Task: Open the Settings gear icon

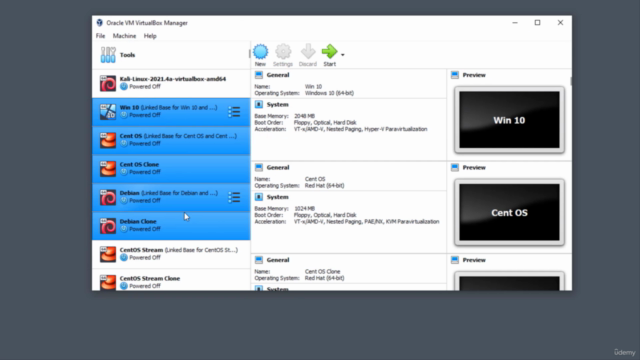Action: click(x=283, y=52)
